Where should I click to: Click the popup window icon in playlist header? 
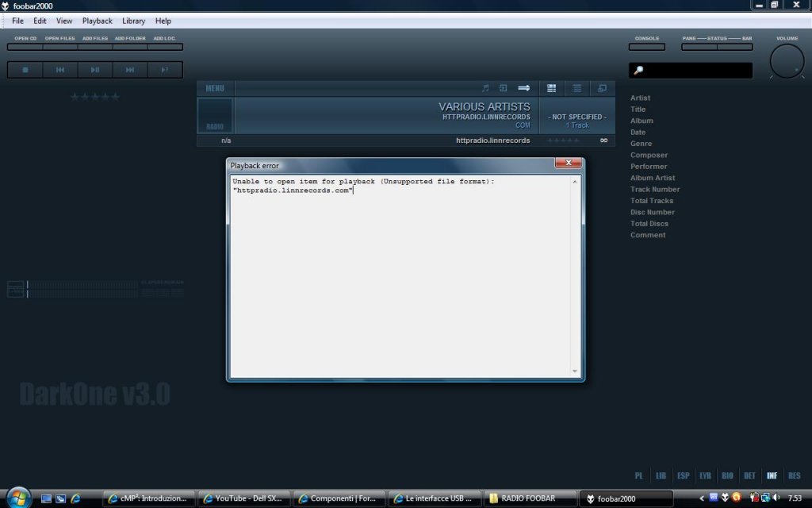(603, 88)
